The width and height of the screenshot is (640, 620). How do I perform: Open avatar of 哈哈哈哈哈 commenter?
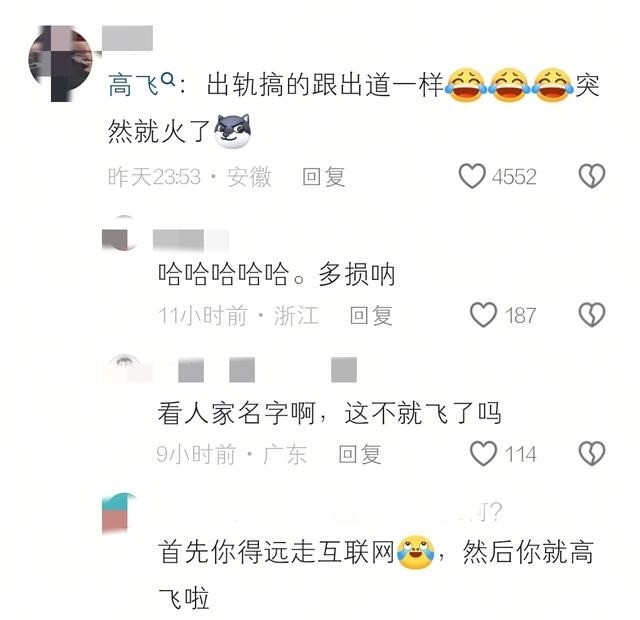(x=121, y=233)
